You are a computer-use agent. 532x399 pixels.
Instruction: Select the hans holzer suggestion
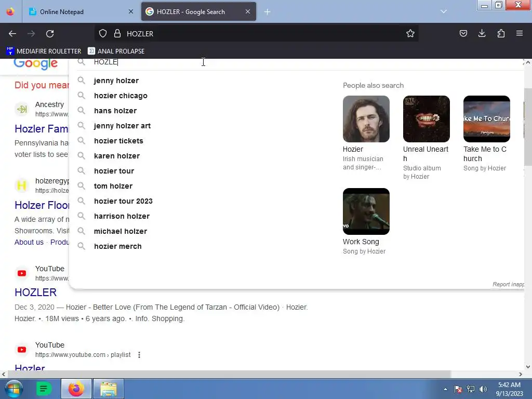coord(115,111)
